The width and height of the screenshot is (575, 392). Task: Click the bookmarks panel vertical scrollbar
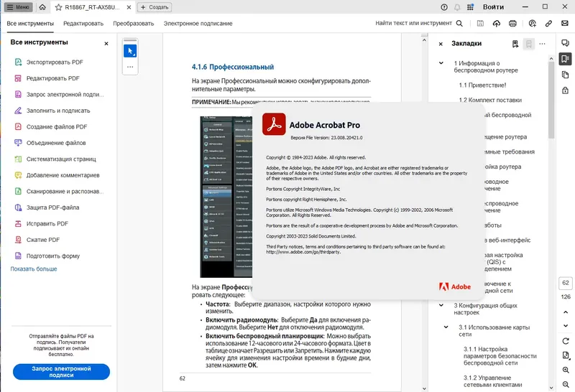tap(551, 100)
